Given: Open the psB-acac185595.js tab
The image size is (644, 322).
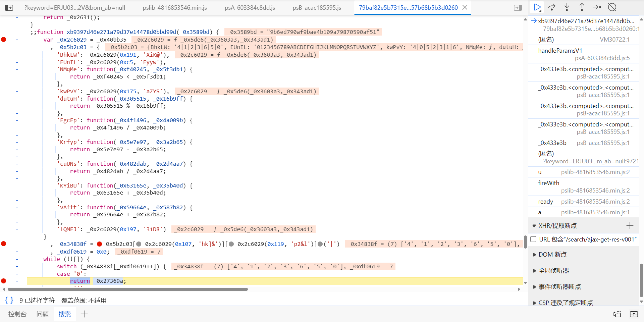Looking at the screenshot, I should coord(317,7).
